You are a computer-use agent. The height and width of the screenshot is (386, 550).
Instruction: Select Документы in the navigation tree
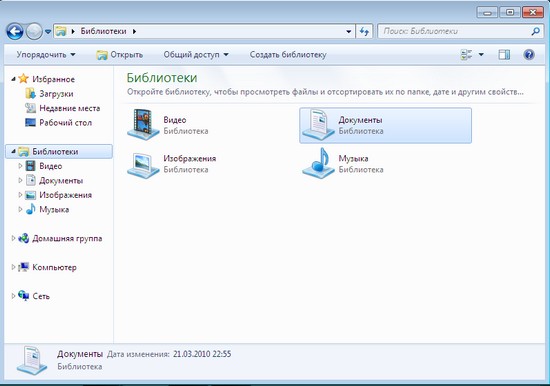[61, 180]
